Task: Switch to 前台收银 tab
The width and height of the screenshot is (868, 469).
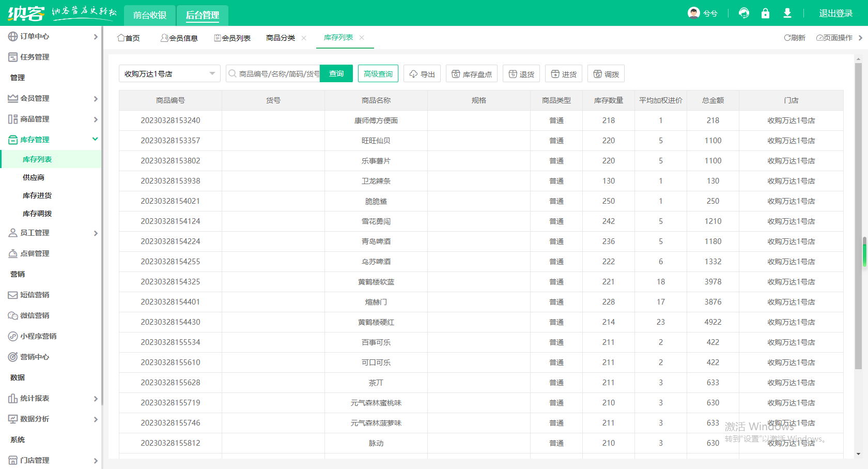Action: 150,15
